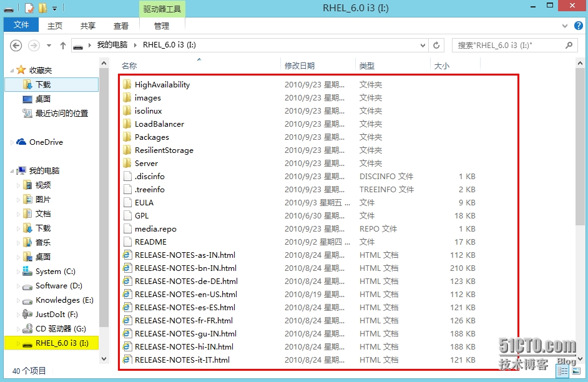Go back with the Back button
This screenshot has width=588, height=382.
coord(16,46)
